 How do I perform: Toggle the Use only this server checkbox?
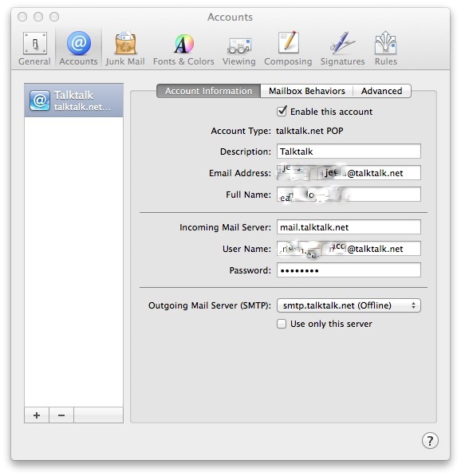click(x=282, y=324)
